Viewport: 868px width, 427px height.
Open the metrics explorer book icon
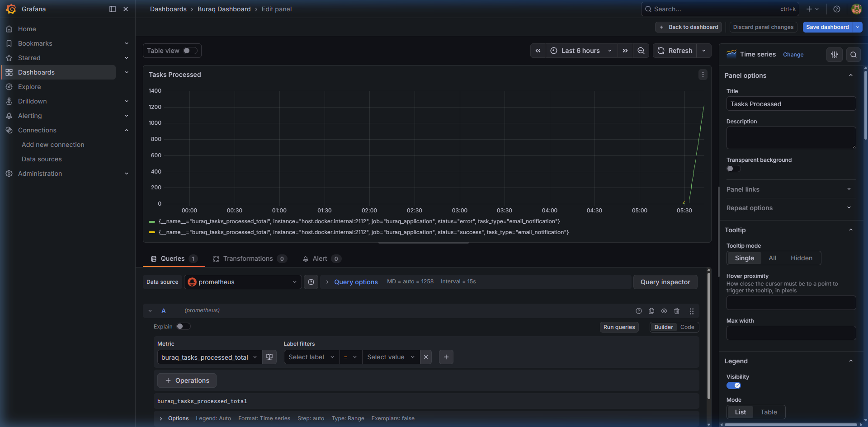coord(269,357)
